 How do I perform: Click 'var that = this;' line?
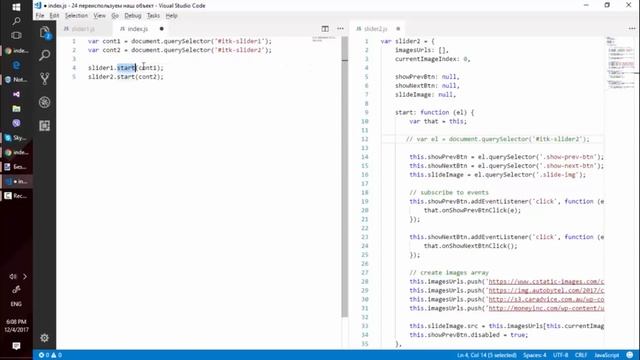[x=438, y=121]
